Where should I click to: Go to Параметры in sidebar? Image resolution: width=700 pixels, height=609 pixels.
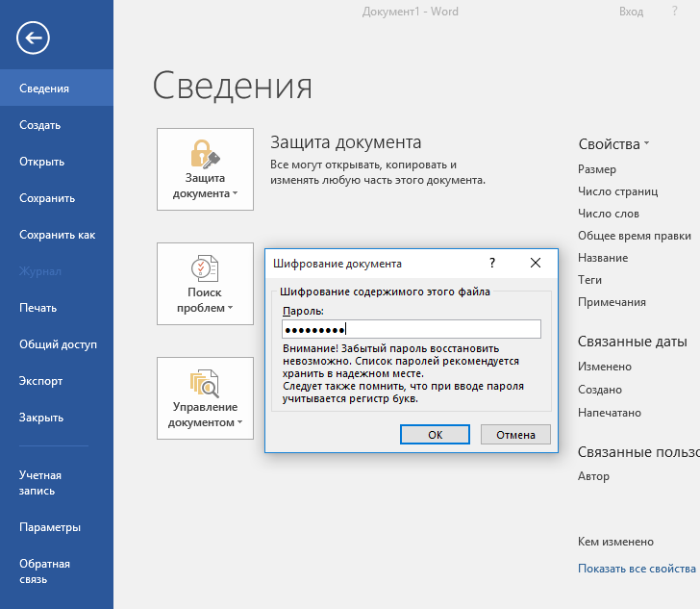[50, 527]
